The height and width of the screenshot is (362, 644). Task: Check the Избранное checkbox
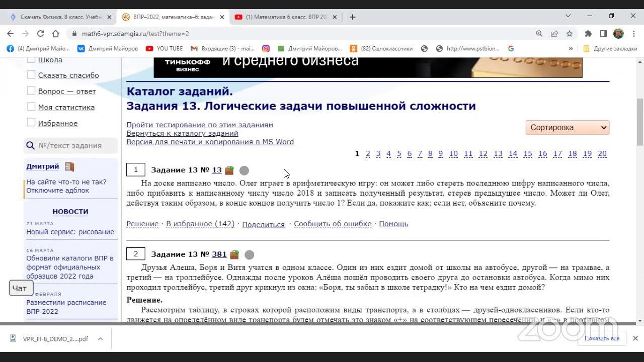tap(31, 123)
